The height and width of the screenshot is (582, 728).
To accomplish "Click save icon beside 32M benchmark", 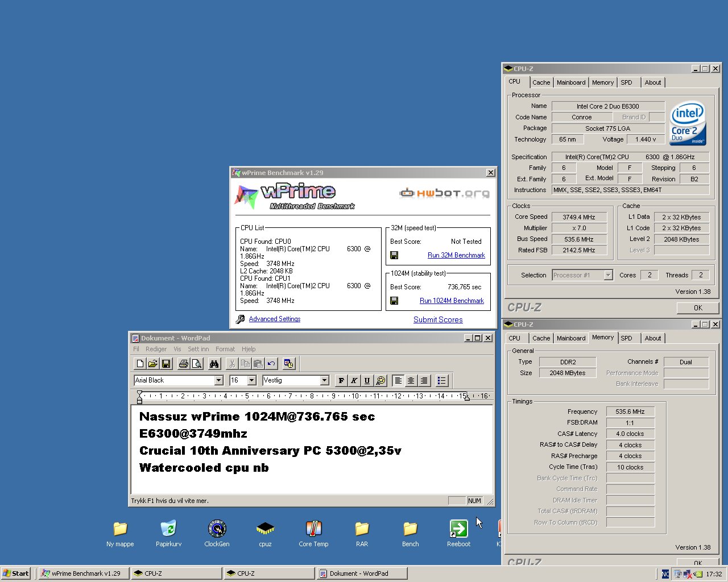I will (x=394, y=255).
